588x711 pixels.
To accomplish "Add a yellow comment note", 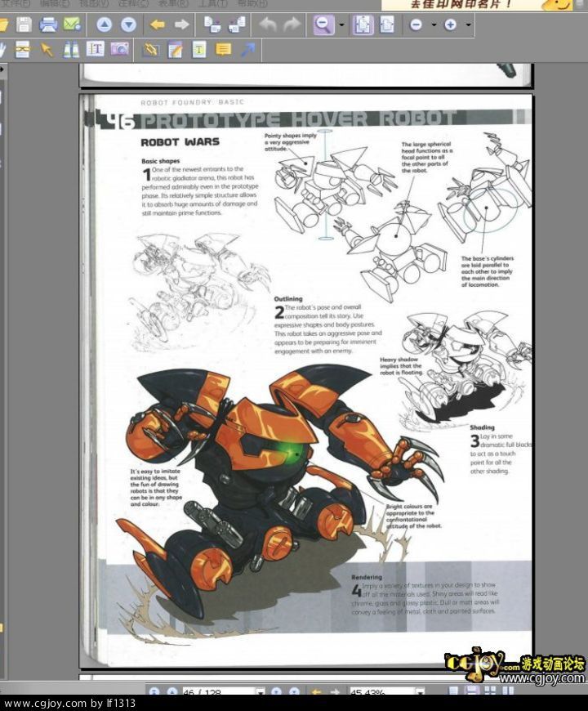I will pyautogui.click(x=223, y=49).
